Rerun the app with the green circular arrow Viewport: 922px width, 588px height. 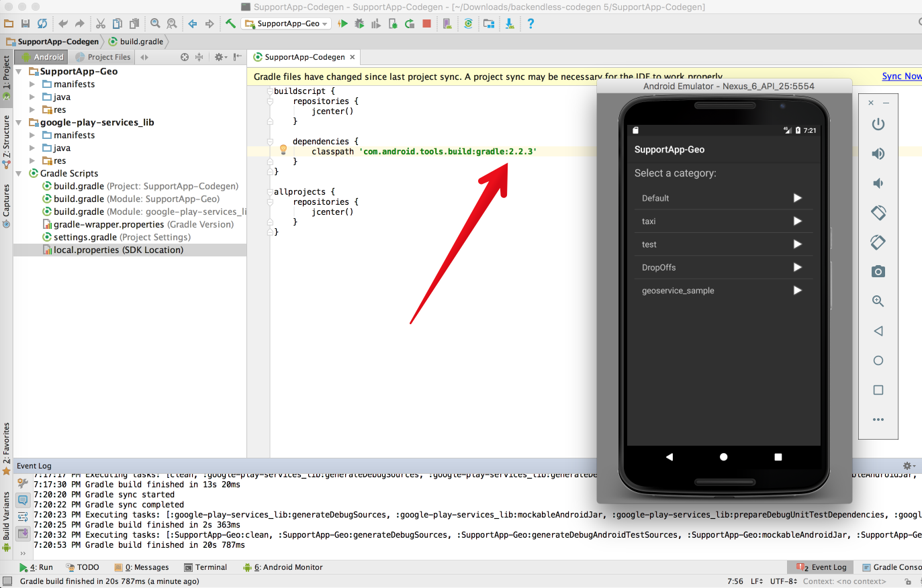click(x=410, y=23)
